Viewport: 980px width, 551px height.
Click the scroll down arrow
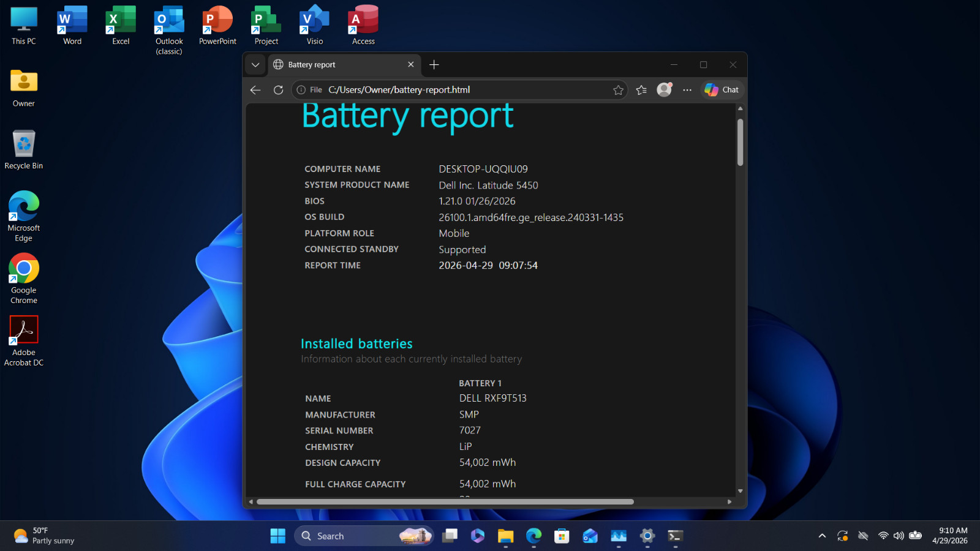[x=740, y=491]
